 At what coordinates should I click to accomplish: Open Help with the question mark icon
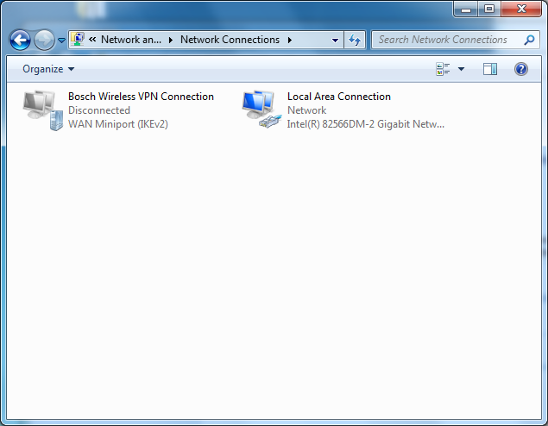coord(521,69)
